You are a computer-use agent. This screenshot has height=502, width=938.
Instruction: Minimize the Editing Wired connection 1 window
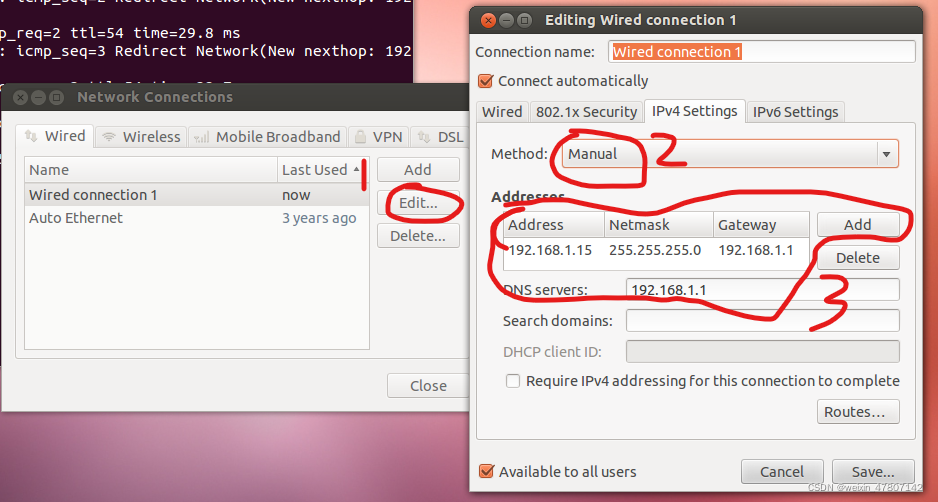[x=507, y=20]
